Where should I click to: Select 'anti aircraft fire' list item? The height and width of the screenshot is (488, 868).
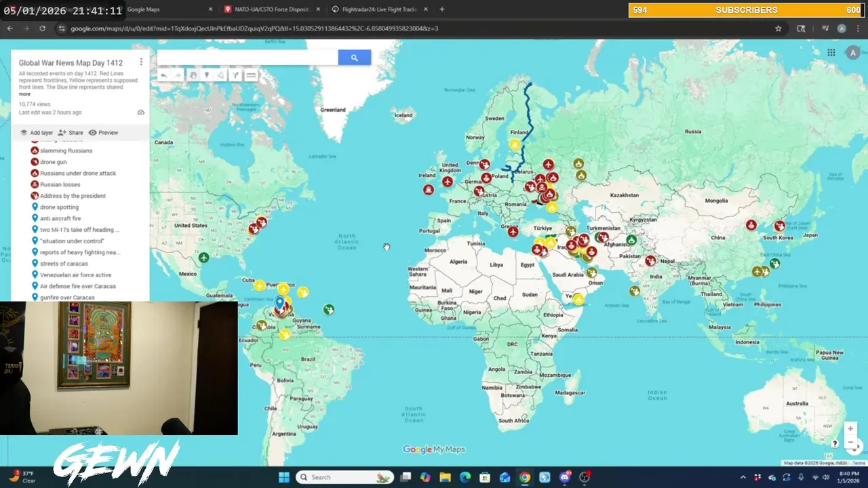pos(60,218)
